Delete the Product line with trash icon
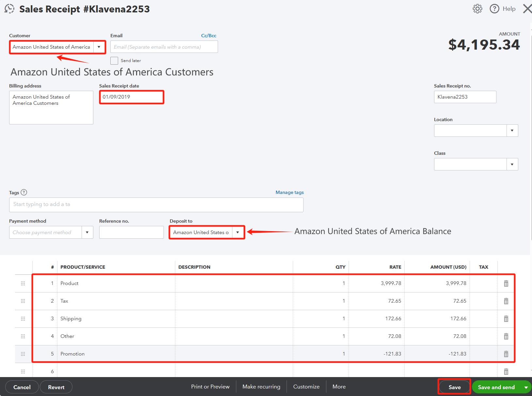The width and height of the screenshot is (532, 396). pyautogui.click(x=506, y=283)
